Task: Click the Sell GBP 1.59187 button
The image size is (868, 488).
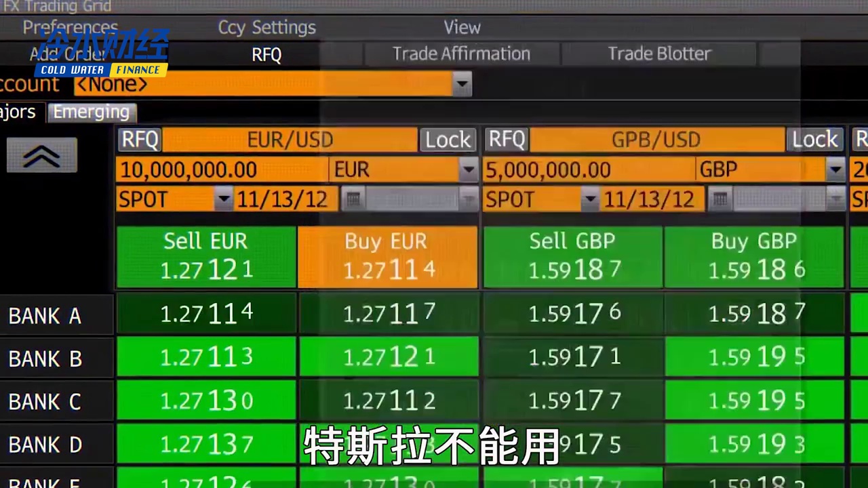Action: (573, 257)
